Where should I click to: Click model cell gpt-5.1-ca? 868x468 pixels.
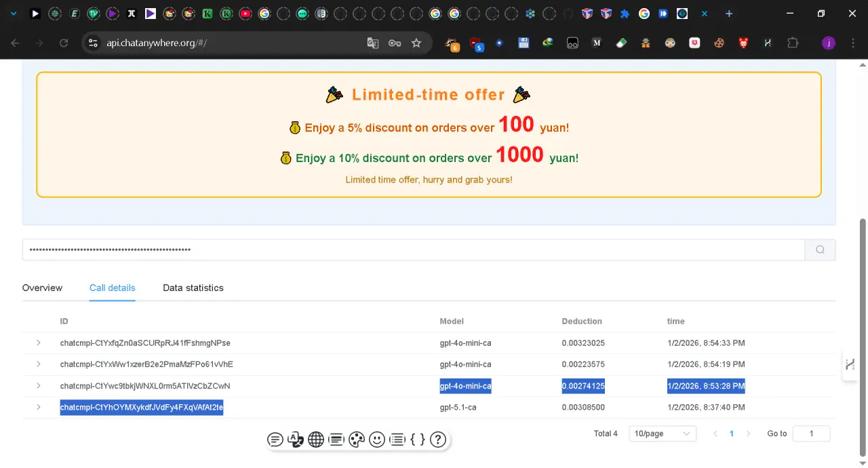(458, 407)
